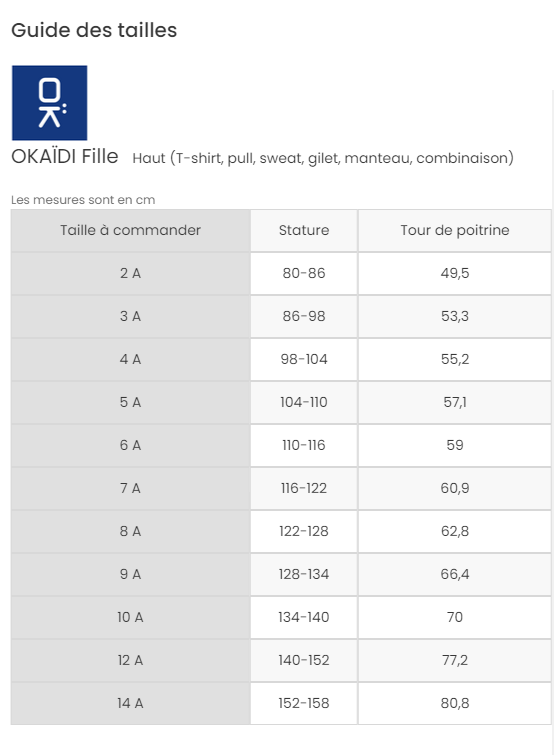The height and width of the screenshot is (755, 554).
Task: Click the Taille à commander column header
Action: 130,230
